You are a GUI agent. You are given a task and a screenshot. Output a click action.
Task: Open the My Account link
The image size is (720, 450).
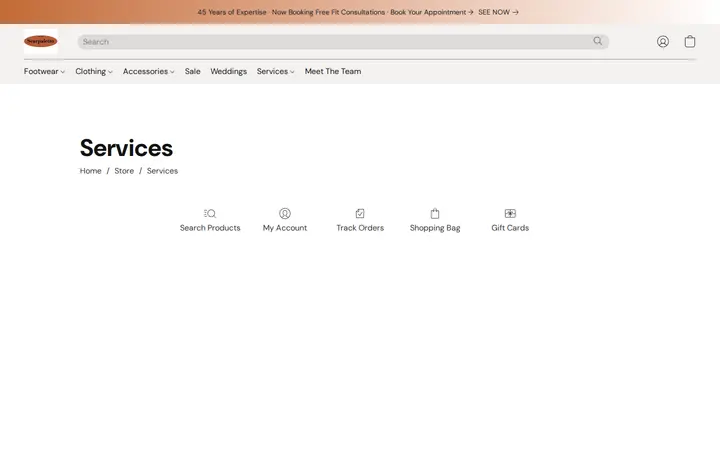(x=285, y=228)
